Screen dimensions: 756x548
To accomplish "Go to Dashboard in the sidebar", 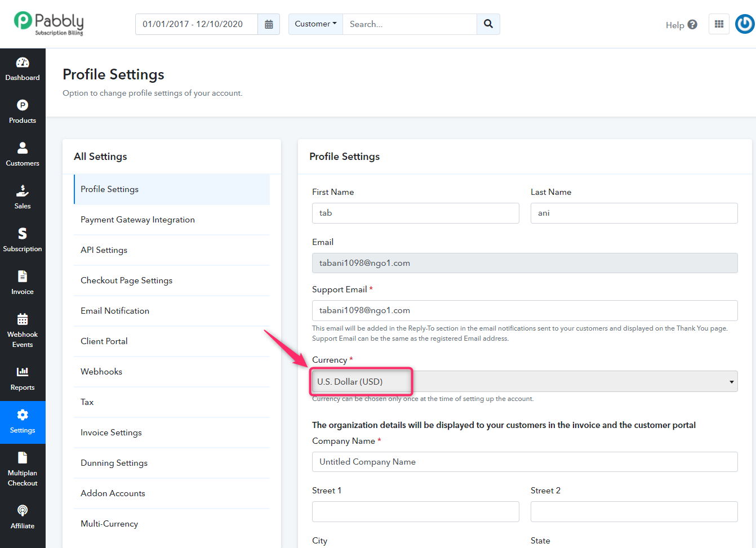I will click(23, 69).
